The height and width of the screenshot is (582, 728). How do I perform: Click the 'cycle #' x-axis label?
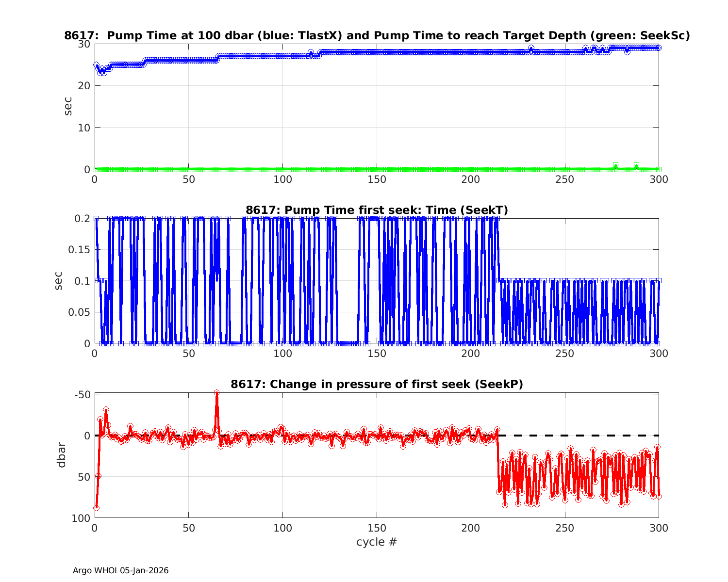[377, 542]
